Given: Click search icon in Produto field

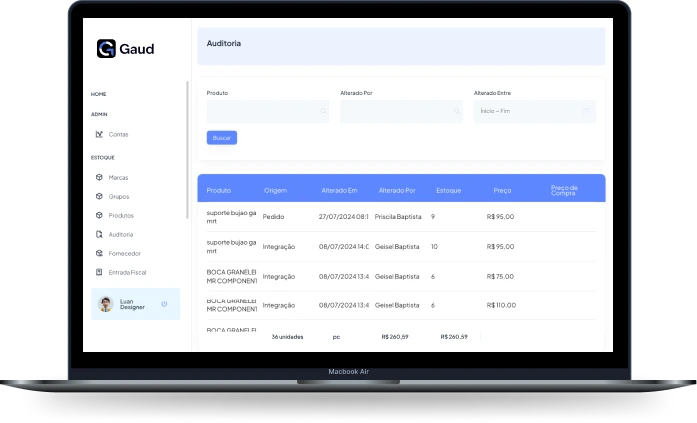Looking at the screenshot, I should click(323, 111).
